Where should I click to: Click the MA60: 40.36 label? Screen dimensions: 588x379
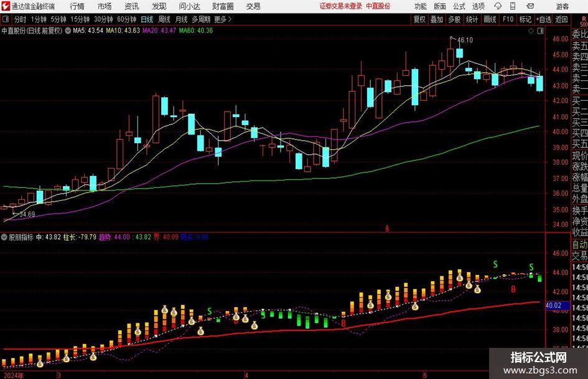tap(196, 30)
